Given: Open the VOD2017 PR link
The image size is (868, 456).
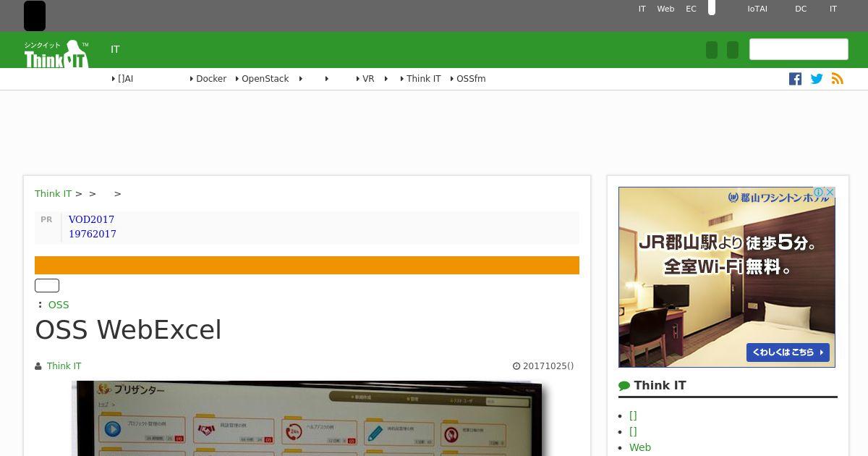Looking at the screenshot, I should pyautogui.click(x=91, y=219).
